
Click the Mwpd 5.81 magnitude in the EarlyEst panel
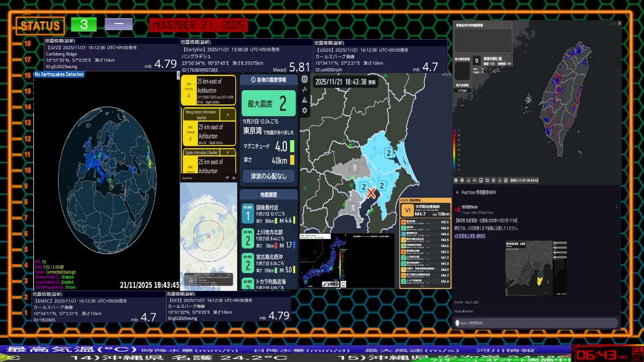coord(292,67)
